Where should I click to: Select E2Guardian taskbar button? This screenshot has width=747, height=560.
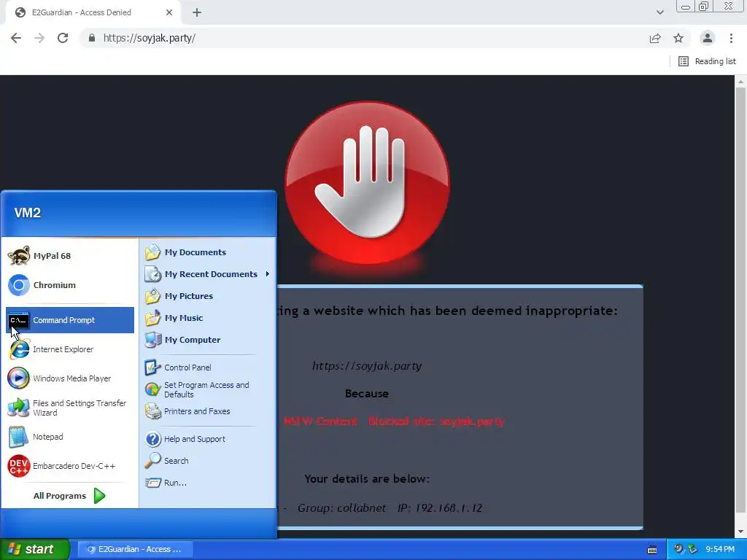pos(135,549)
